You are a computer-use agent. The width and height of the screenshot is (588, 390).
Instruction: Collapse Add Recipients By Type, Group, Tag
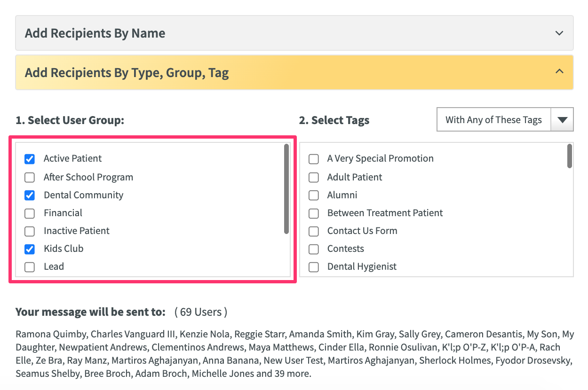pos(294,72)
